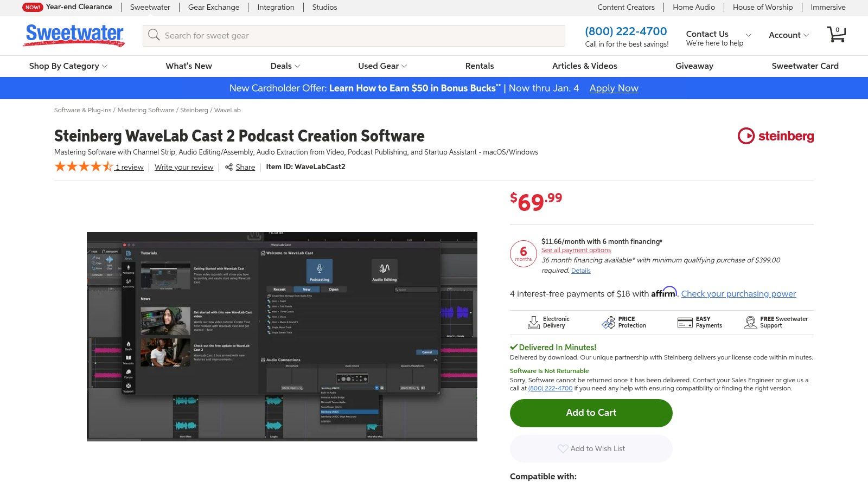
Task: Open the shopping cart icon
Action: pyautogui.click(x=836, y=35)
